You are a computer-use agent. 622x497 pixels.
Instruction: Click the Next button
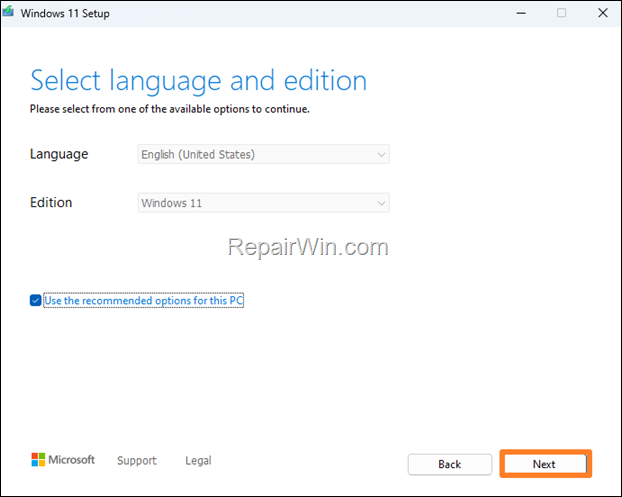[x=545, y=464]
